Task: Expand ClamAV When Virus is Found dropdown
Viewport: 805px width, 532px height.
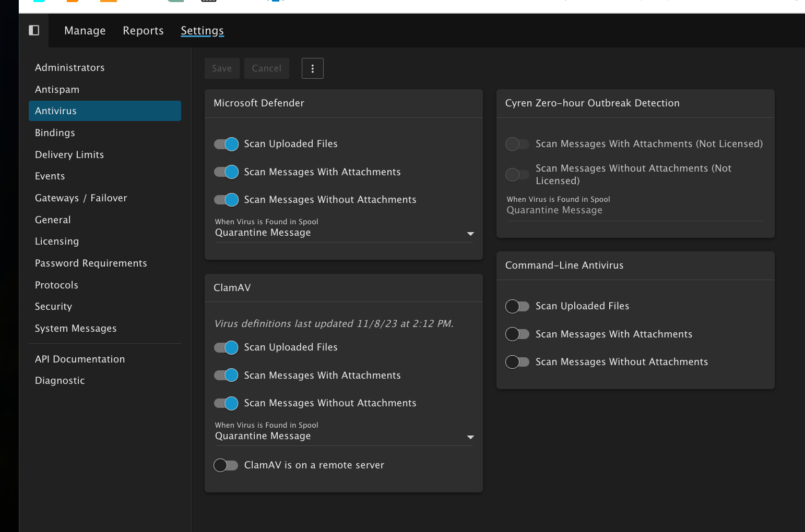Action: [x=344, y=437]
